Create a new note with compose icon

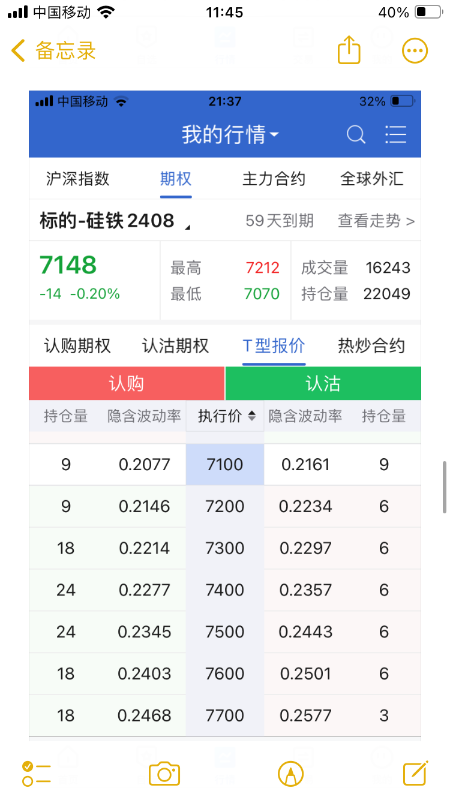click(415, 773)
